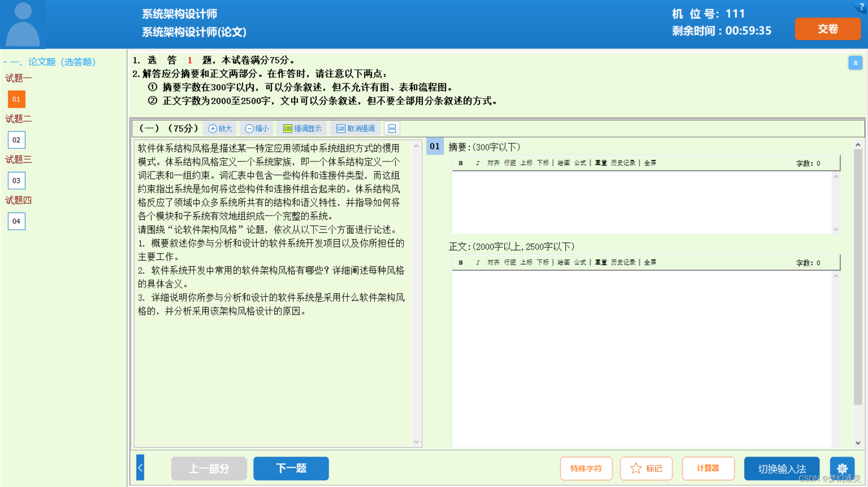Click the 缩小 zoom out tool

click(257, 128)
